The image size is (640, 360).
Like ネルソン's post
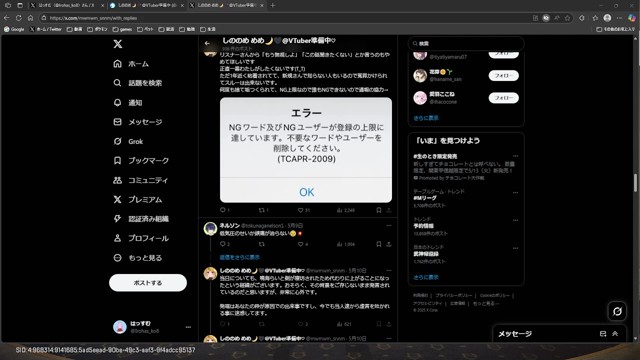(x=302, y=244)
